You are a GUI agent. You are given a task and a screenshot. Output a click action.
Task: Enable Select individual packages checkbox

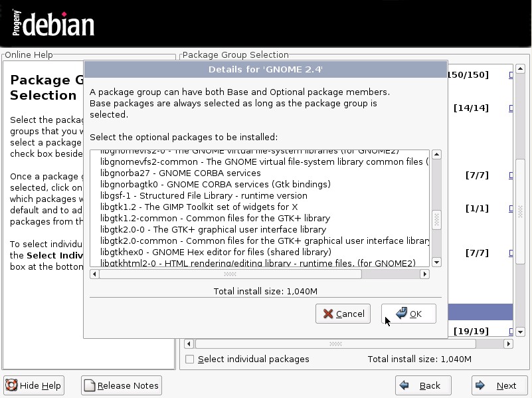coord(190,359)
